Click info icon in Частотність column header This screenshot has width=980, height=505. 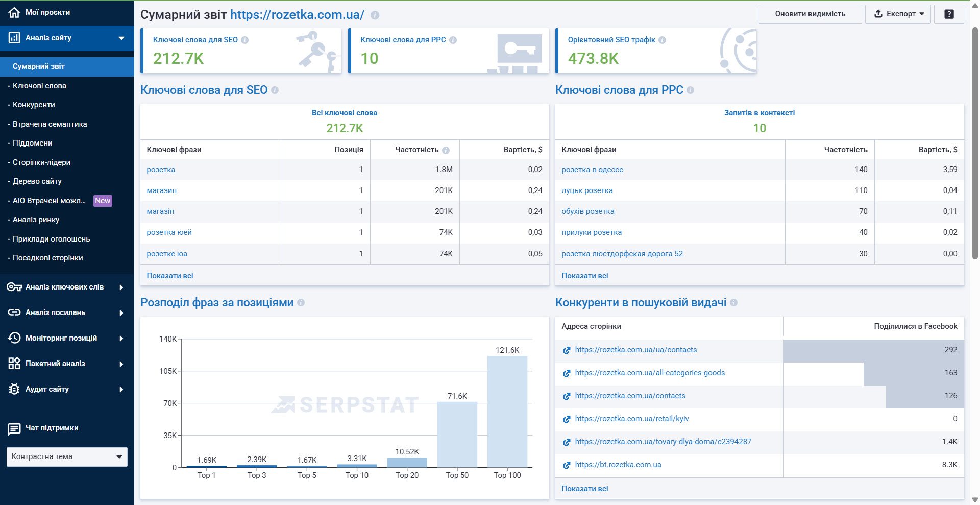tap(446, 150)
